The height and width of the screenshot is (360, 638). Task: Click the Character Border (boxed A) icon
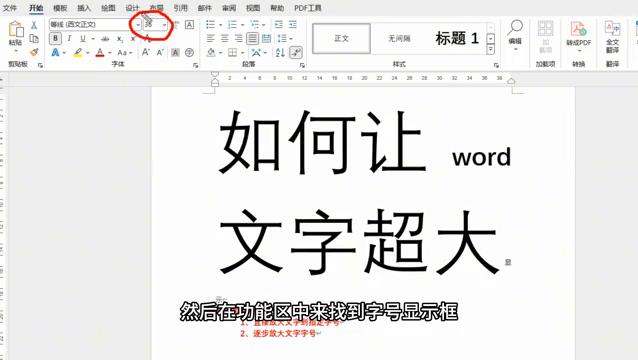coord(189,25)
